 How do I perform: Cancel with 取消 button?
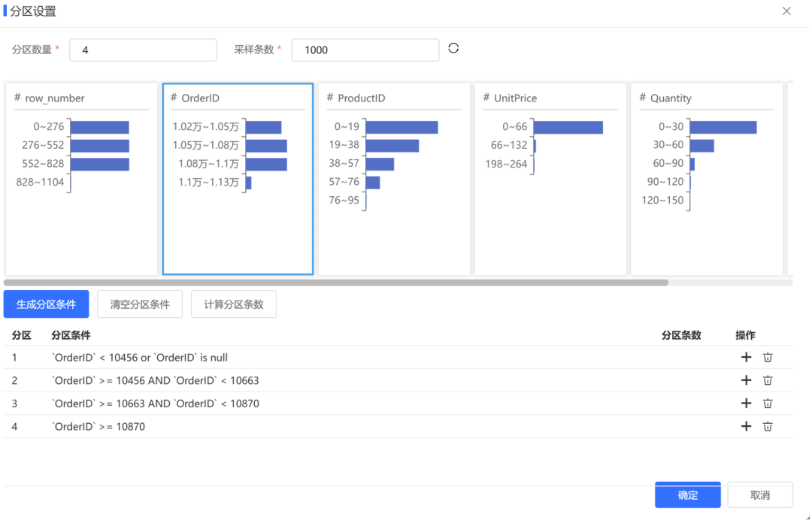759,494
